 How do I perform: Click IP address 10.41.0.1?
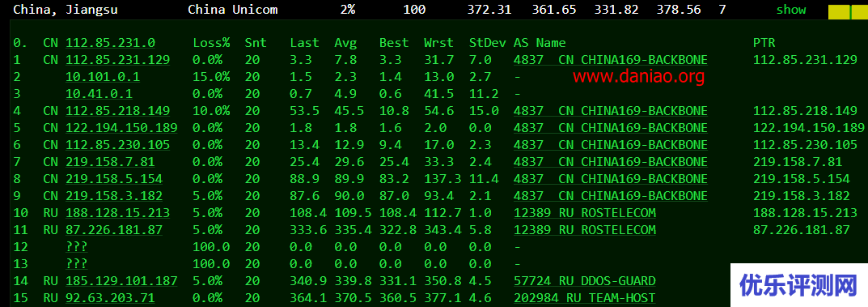(x=99, y=94)
